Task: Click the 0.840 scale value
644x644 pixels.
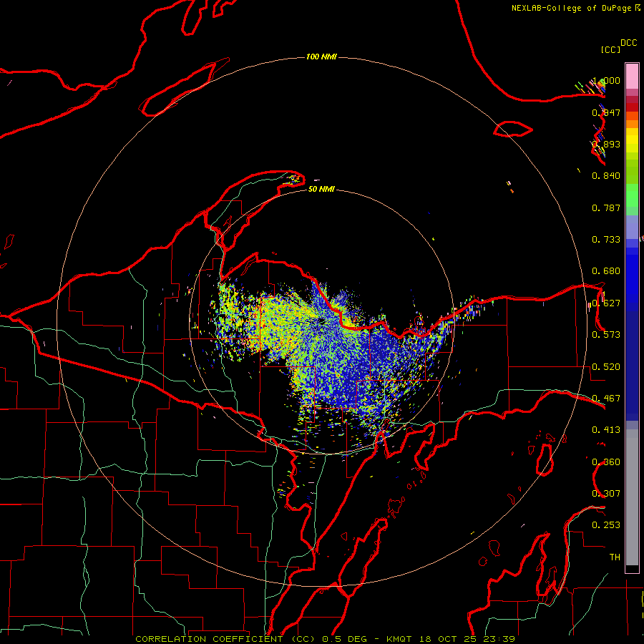Action: (x=606, y=176)
